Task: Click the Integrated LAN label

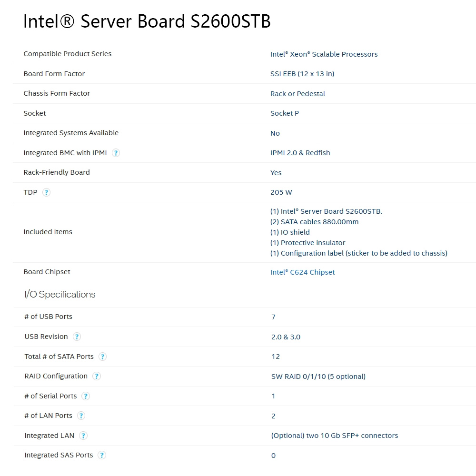Action: pos(49,436)
